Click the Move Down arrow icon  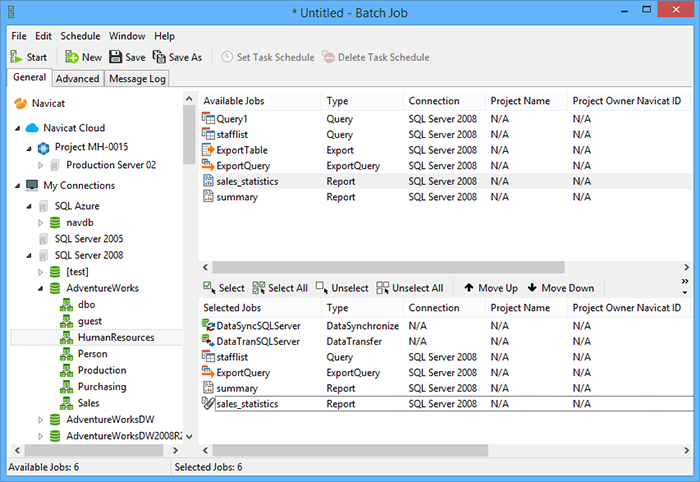532,288
